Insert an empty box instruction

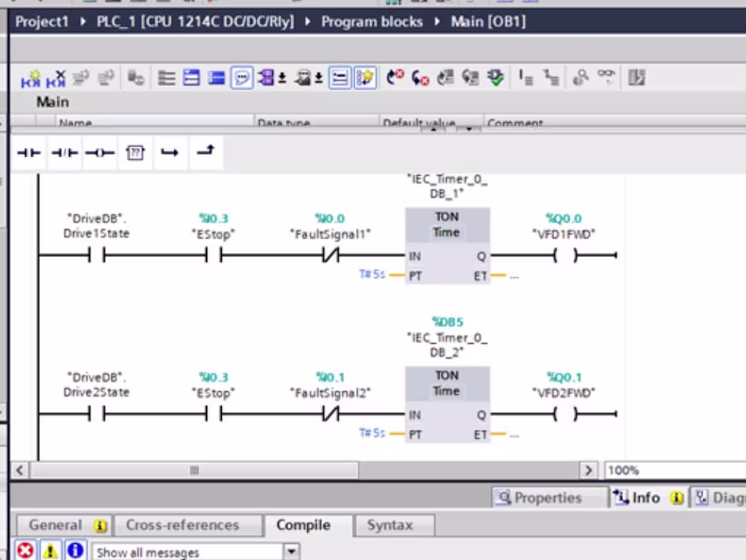(x=136, y=153)
